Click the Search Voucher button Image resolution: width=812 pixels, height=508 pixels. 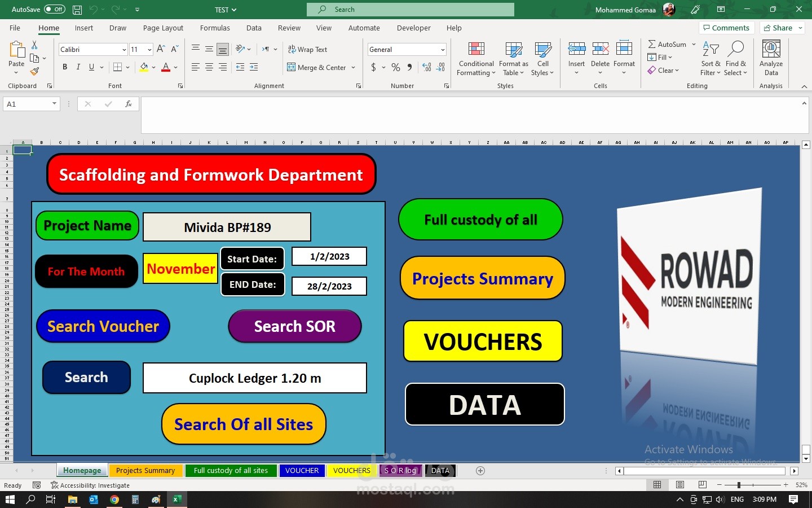pyautogui.click(x=103, y=326)
